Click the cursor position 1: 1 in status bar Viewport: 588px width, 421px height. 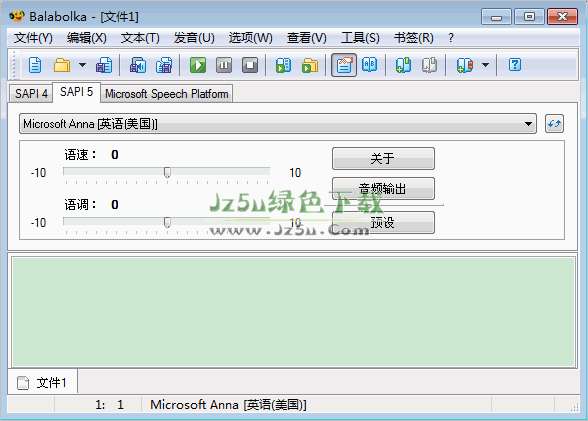point(109,405)
